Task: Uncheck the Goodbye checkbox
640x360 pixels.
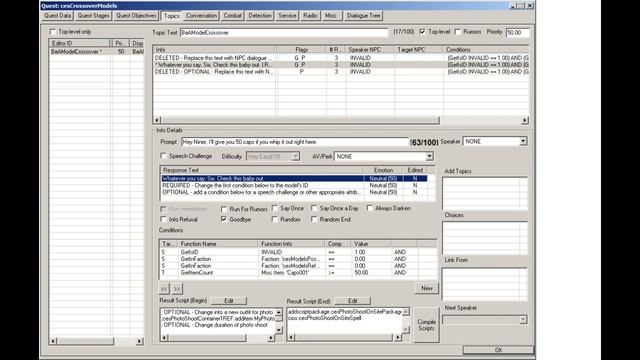Action: point(224,219)
